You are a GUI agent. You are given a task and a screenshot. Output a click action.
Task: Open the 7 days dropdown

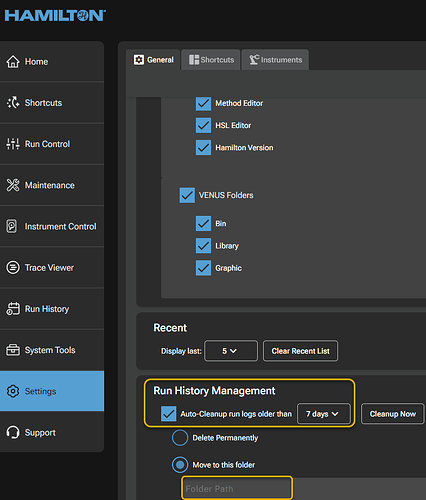point(323,414)
